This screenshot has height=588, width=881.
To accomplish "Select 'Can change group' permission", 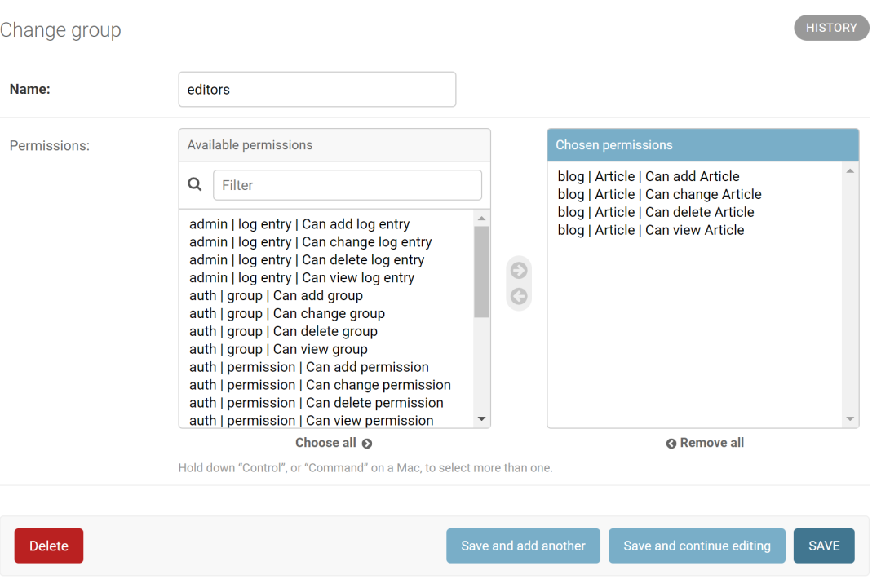I will coord(287,313).
